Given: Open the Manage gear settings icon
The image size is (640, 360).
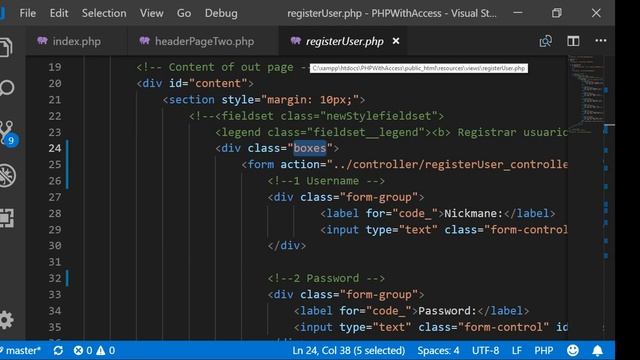Looking at the screenshot, I should [x=7, y=320].
